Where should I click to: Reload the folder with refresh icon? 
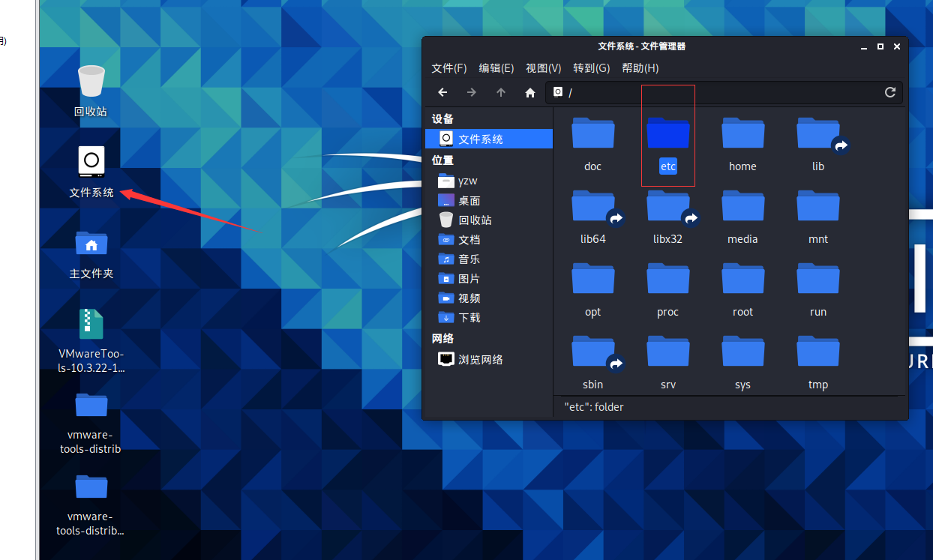(890, 92)
